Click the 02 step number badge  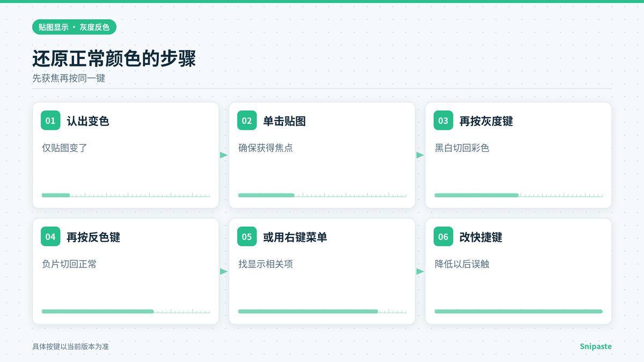[x=247, y=121]
